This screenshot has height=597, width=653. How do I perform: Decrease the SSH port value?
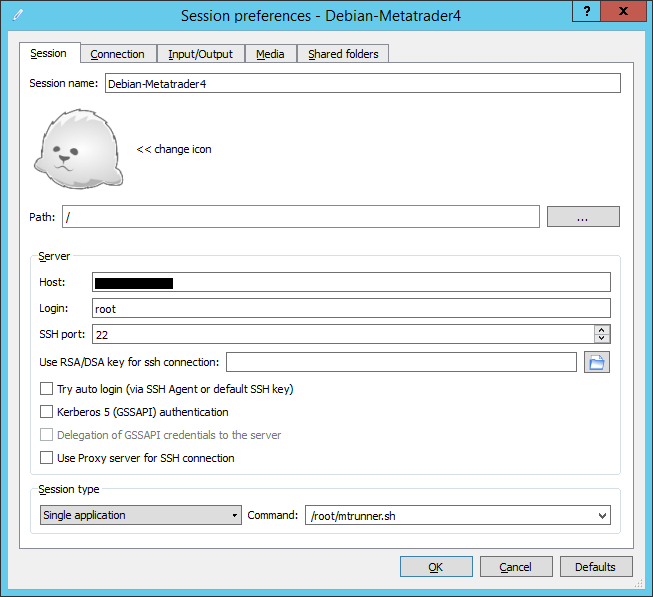(602, 338)
